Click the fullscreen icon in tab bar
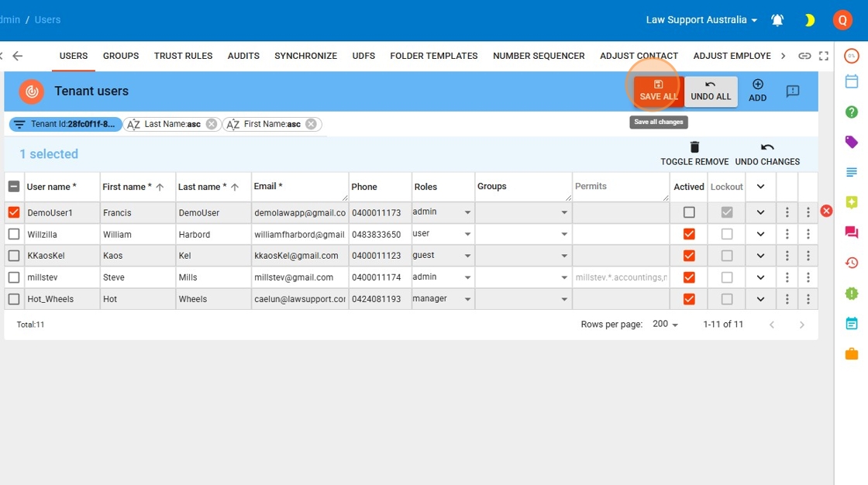This screenshot has width=868, height=485. 824,56
